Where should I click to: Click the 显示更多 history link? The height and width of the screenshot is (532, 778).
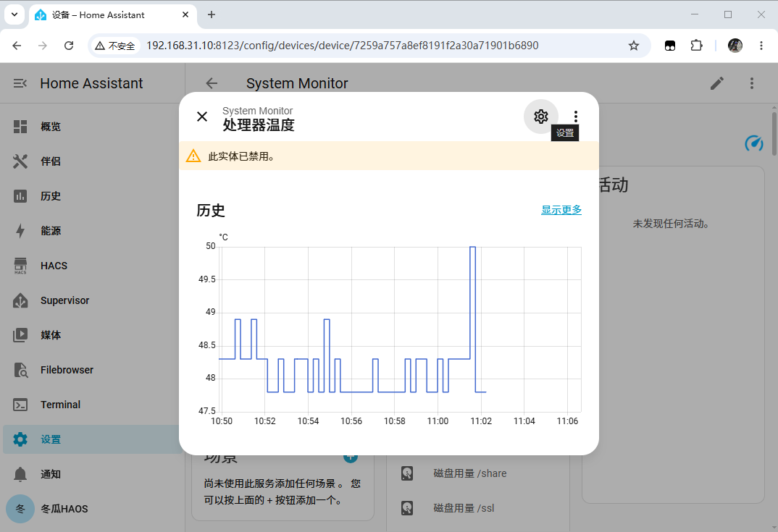pos(561,210)
